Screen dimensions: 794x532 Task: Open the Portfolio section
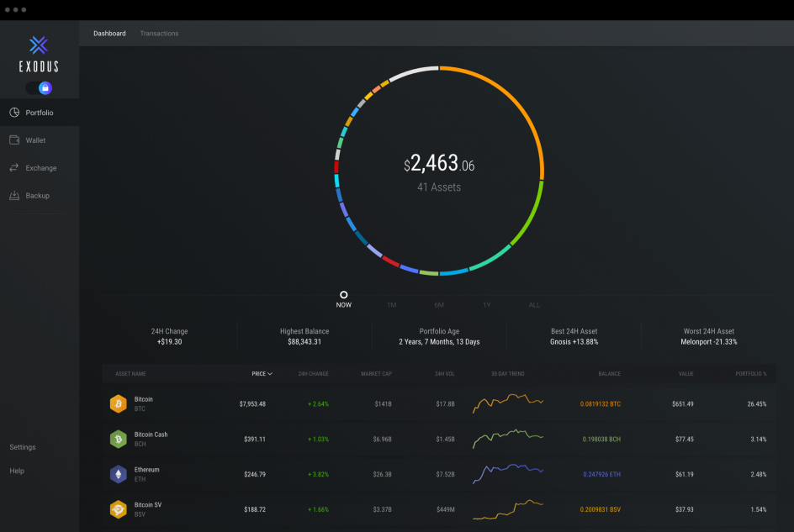40,113
